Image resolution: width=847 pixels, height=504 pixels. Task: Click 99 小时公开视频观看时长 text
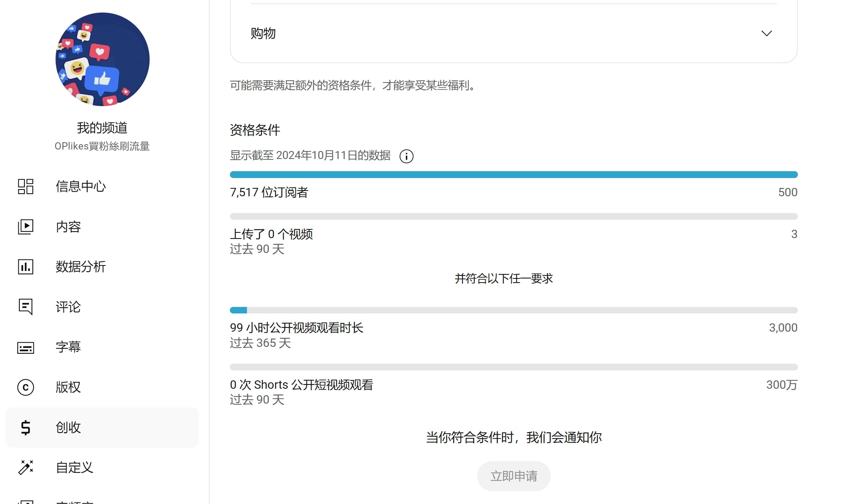(x=297, y=328)
